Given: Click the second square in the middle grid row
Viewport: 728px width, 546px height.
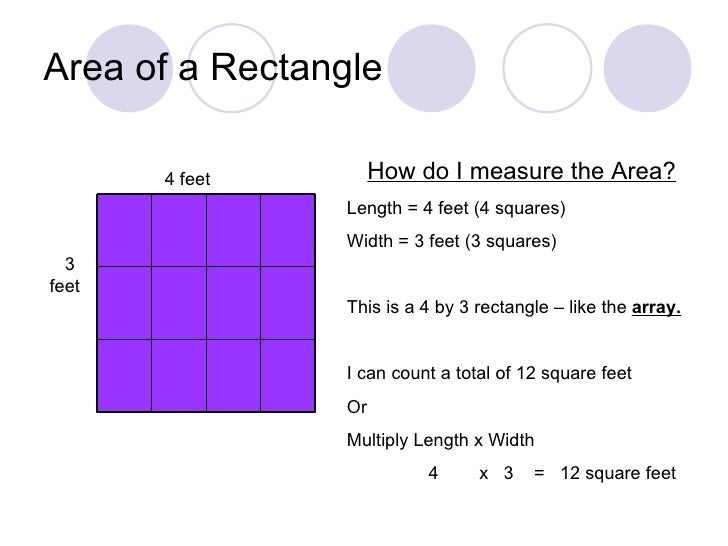Looking at the screenshot, I should click(179, 303).
